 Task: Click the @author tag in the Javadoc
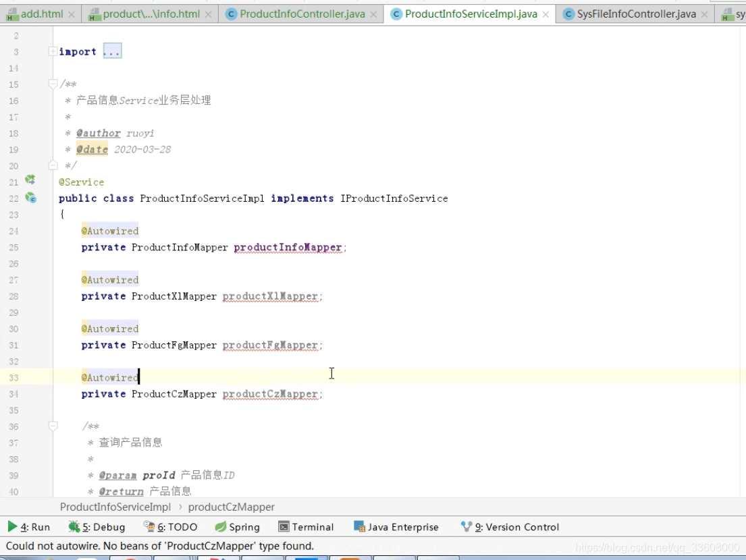coord(99,133)
